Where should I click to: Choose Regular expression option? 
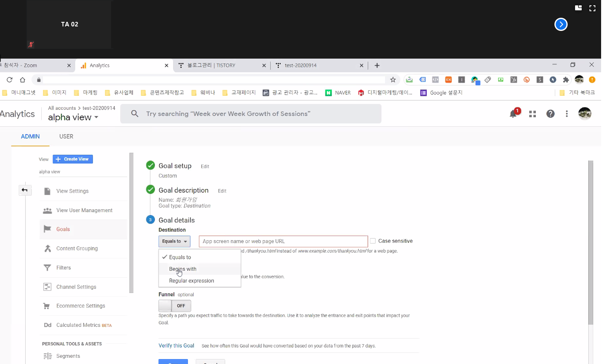pyautogui.click(x=191, y=281)
